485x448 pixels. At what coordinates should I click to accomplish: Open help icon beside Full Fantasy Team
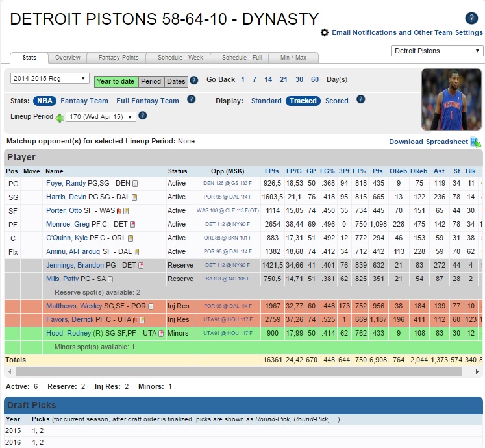tap(192, 99)
